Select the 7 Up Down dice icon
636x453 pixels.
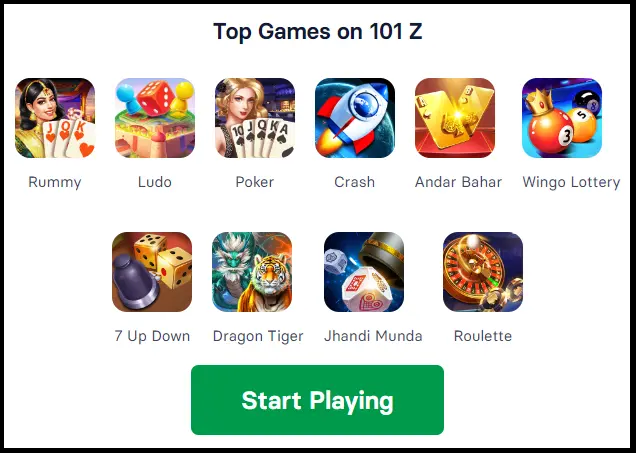[x=152, y=272]
